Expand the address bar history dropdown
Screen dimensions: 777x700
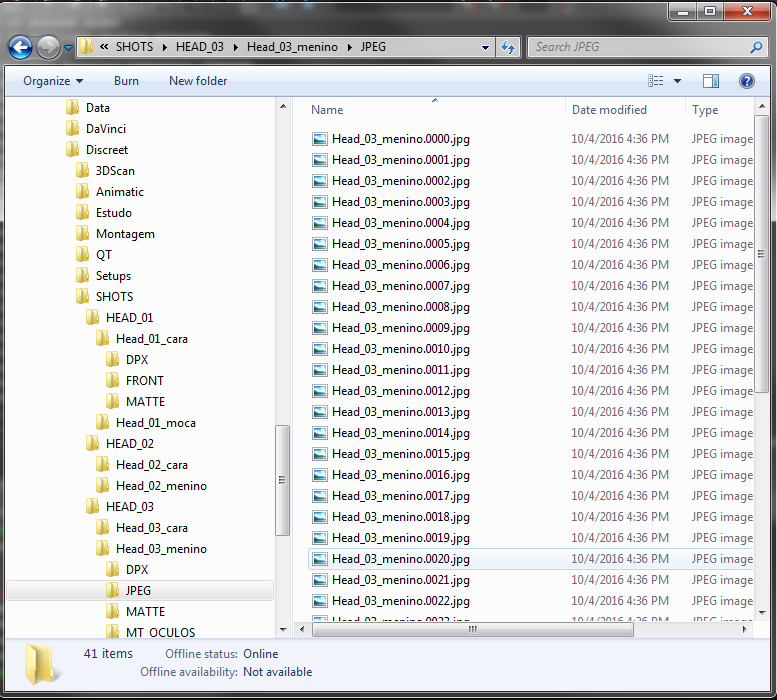point(485,47)
